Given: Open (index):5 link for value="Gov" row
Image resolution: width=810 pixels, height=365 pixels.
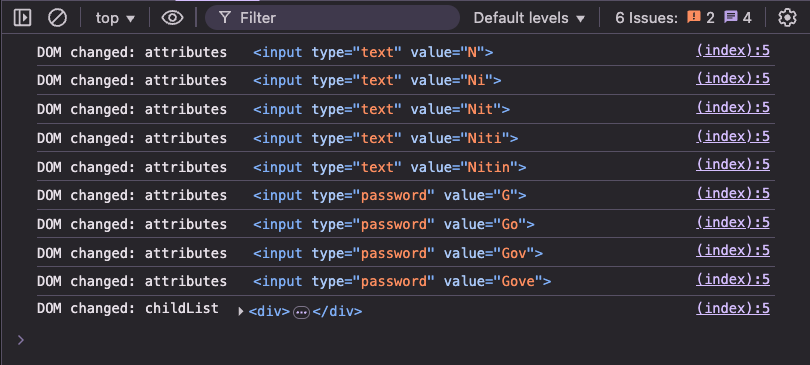Looking at the screenshot, I should [x=733, y=250].
